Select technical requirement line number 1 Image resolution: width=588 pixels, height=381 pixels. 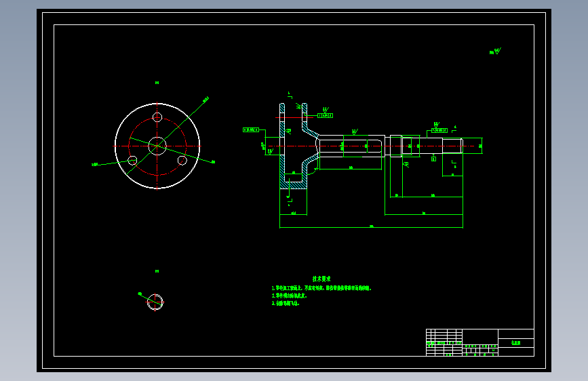(321, 288)
